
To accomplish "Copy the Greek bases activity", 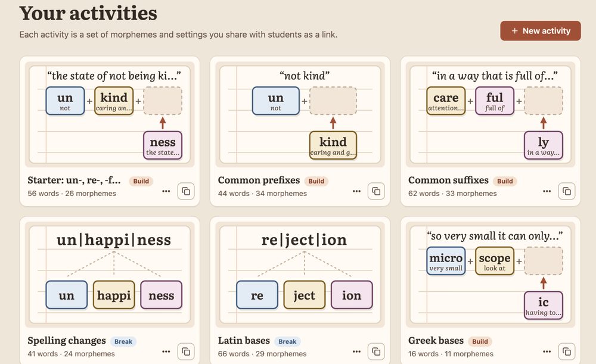I will 567,351.
